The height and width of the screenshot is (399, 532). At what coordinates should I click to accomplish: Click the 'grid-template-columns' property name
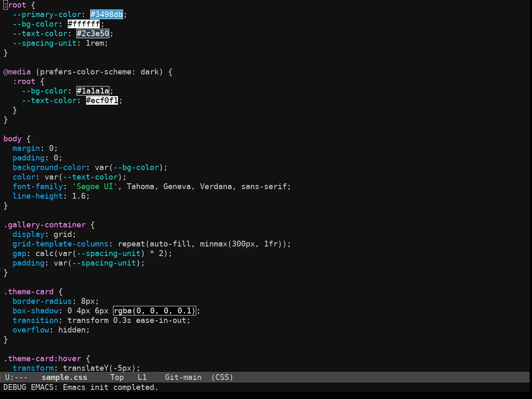[60, 244]
